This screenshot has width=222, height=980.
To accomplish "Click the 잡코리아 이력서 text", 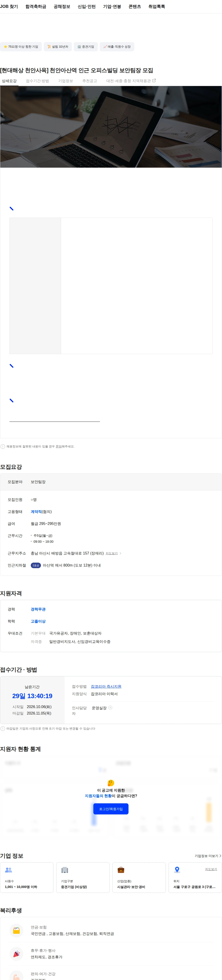I will [x=104, y=694].
